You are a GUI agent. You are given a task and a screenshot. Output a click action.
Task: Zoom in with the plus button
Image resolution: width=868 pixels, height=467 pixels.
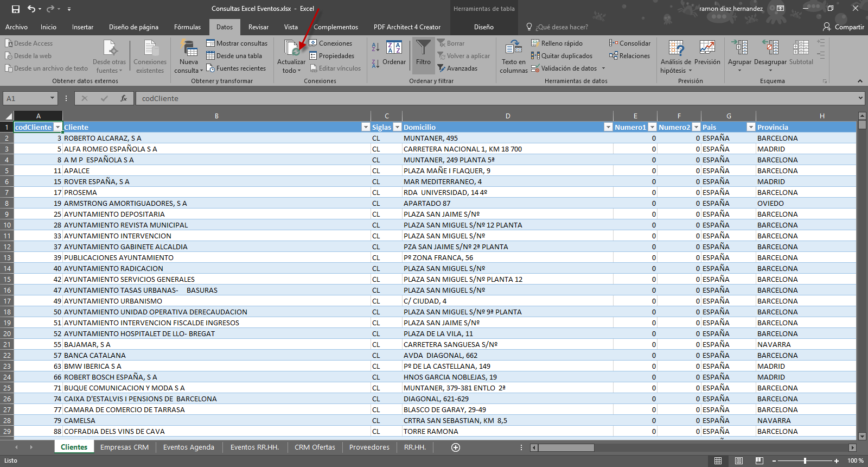pos(836,460)
